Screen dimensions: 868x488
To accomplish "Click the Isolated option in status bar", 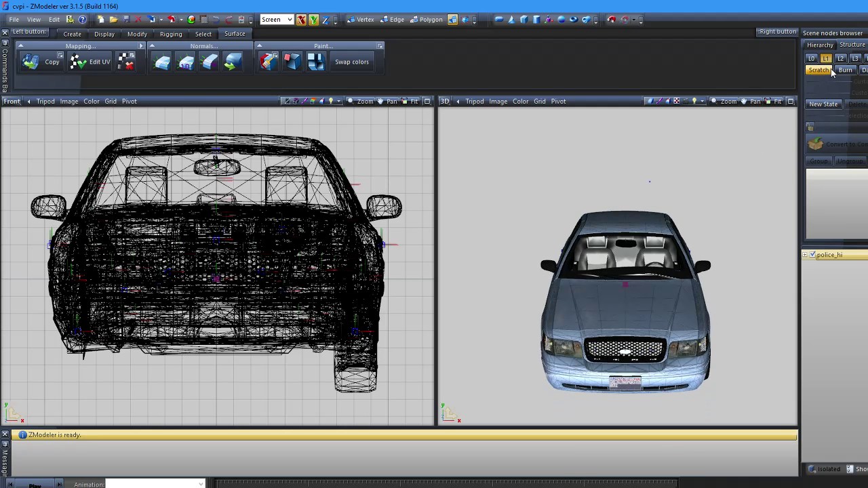I will click(825, 469).
